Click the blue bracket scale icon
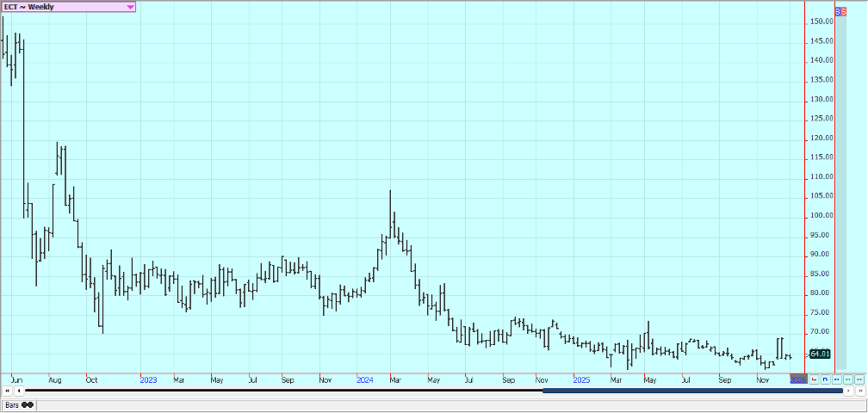 [x=826, y=379]
